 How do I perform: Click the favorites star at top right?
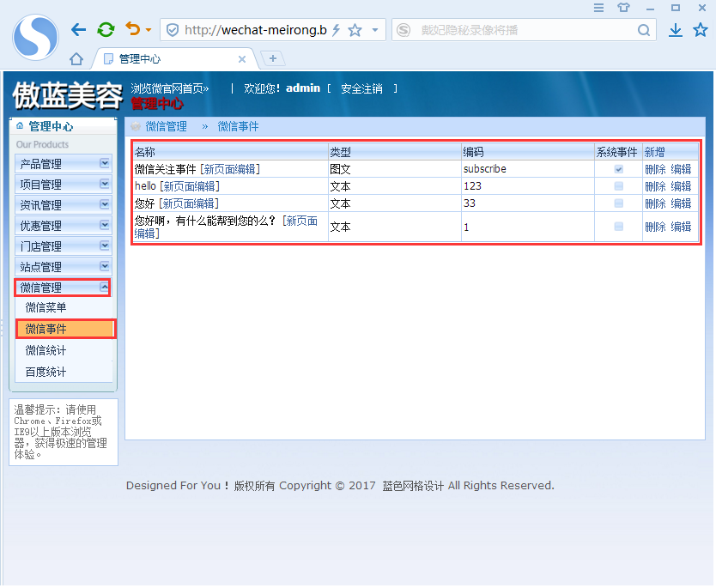(x=699, y=28)
